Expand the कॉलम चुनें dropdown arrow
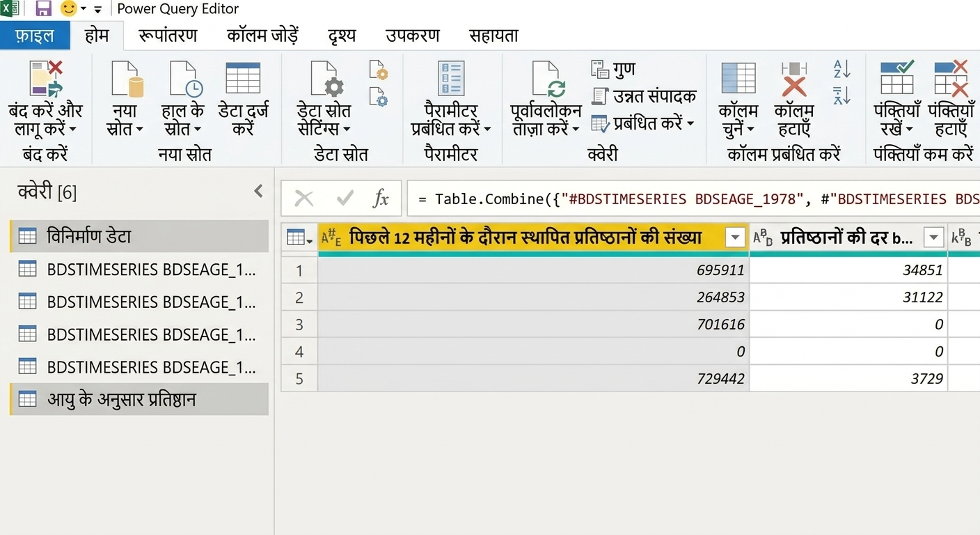Screen dimensions: 980x535 (x=750, y=130)
